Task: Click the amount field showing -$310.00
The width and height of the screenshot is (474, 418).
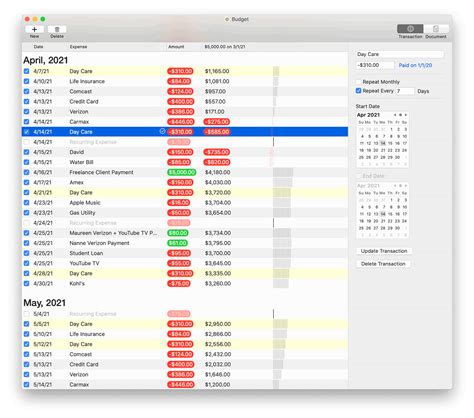Action: click(375, 65)
